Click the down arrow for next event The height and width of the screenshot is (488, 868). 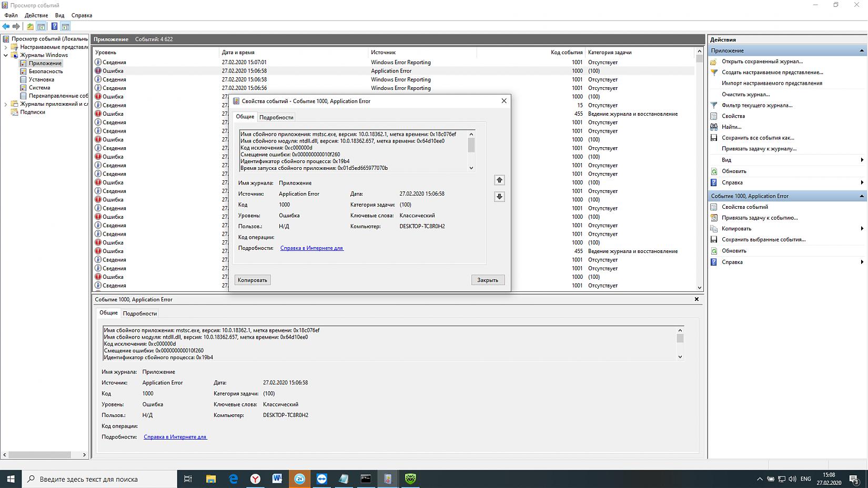[499, 197]
